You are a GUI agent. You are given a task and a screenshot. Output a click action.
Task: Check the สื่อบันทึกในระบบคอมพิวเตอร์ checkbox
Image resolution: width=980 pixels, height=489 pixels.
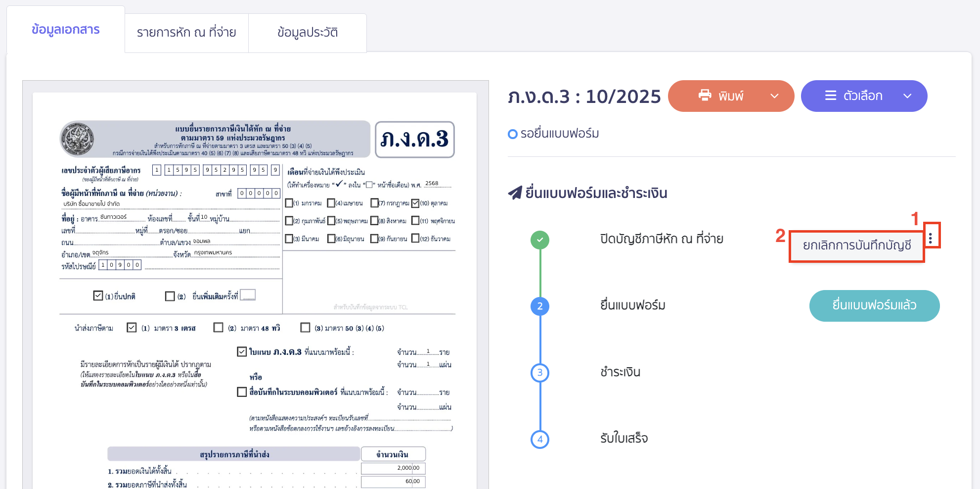tap(241, 392)
